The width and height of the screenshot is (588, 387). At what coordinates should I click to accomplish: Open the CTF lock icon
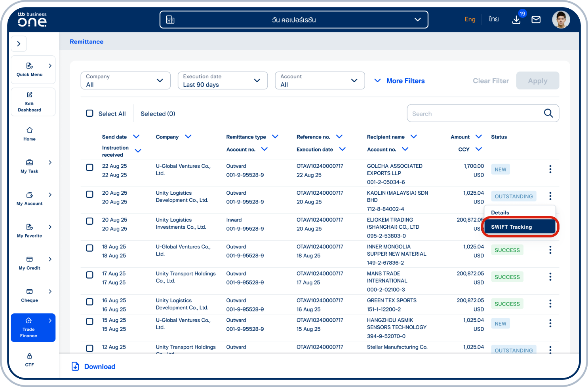(x=30, y=356)
